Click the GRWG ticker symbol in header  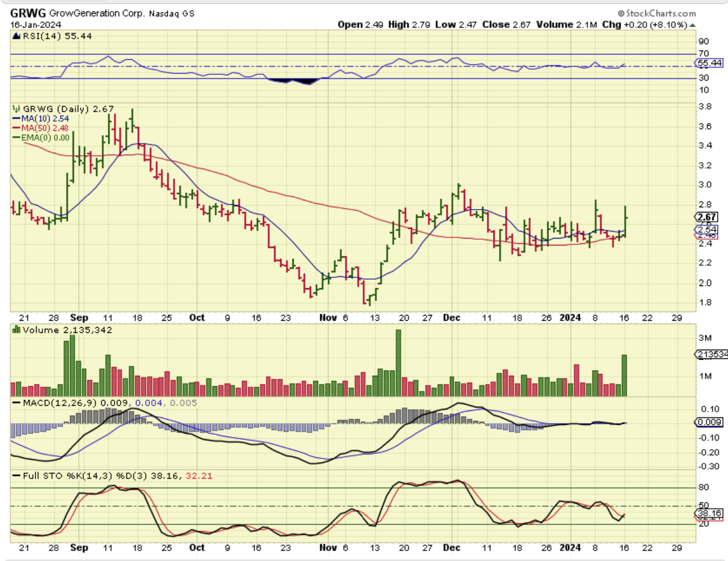(27, 13)
